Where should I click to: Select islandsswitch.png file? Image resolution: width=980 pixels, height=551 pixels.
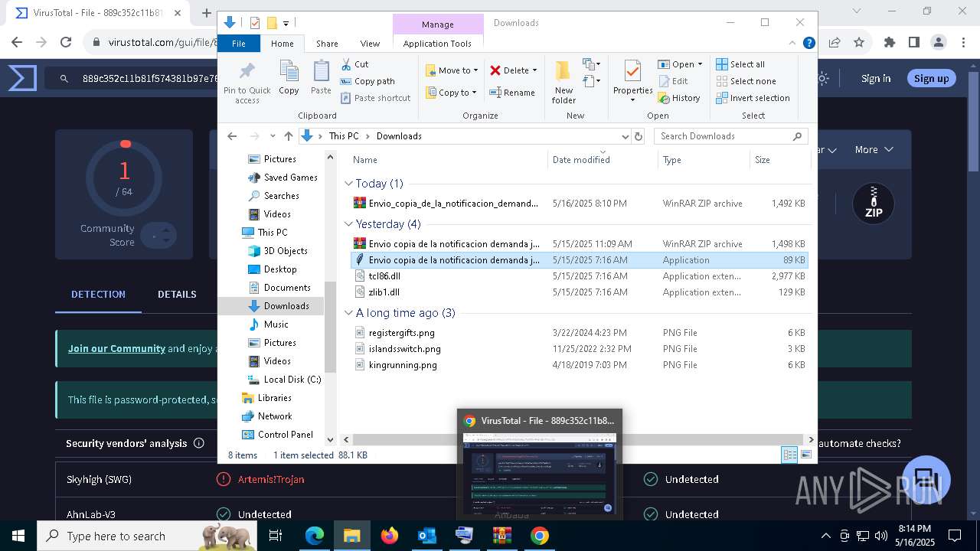coord(579,349)
